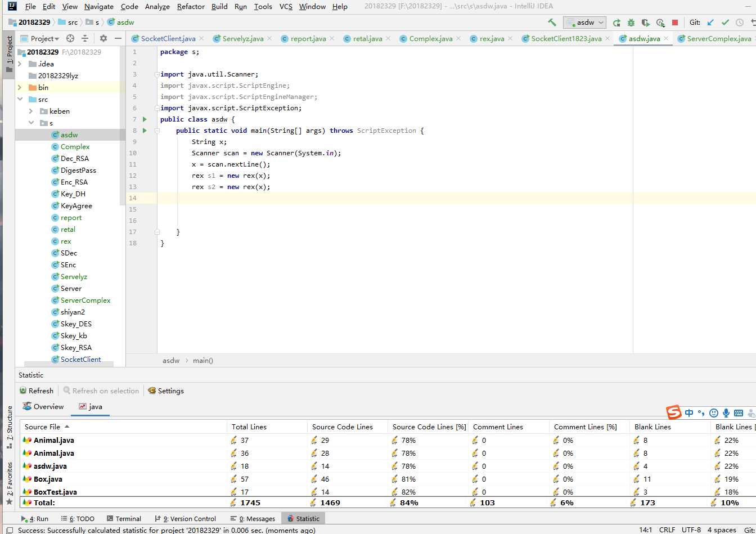Screen dimensions: 756x534
Task: Open the asdw run configuration dropdown
Action: coord(584,23)
